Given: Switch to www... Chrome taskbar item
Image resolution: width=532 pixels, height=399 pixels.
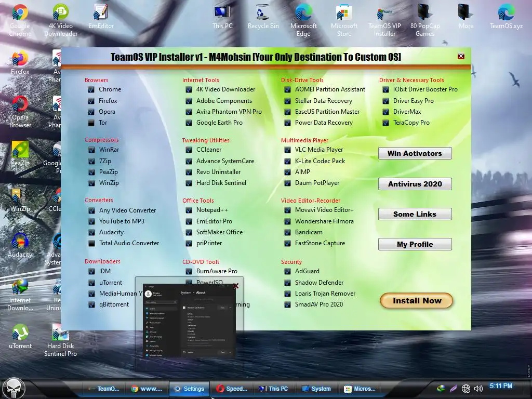Looking at the screenshot, I should click(x=147, y=389).
